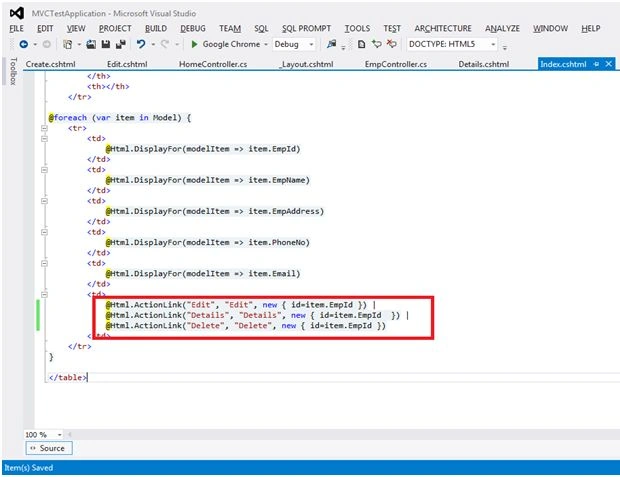Open the Undo history dropdown arrow

point(153,45)
